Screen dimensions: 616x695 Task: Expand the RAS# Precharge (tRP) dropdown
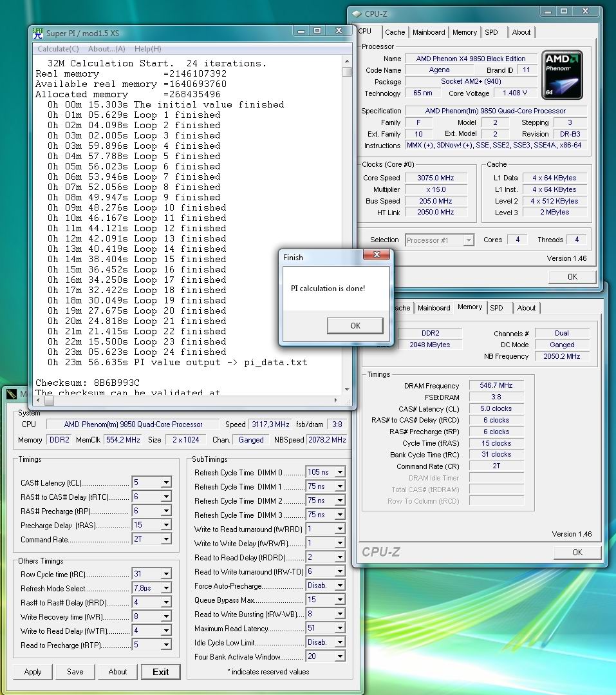pos(166,511)
